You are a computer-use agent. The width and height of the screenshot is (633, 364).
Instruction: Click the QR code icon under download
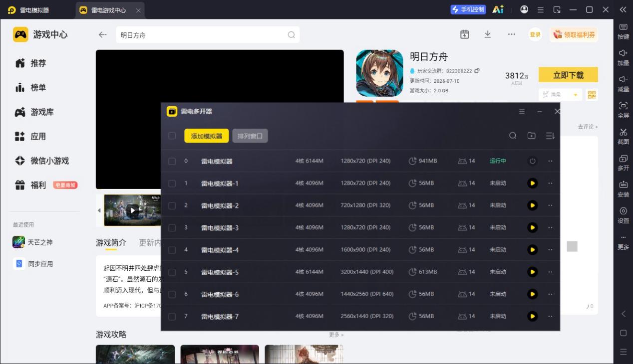point(592,94)
